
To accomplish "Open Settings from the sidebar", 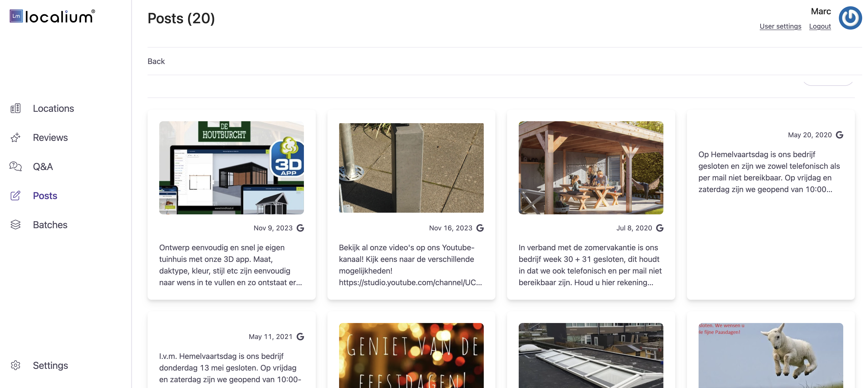I will coord(50,365).
